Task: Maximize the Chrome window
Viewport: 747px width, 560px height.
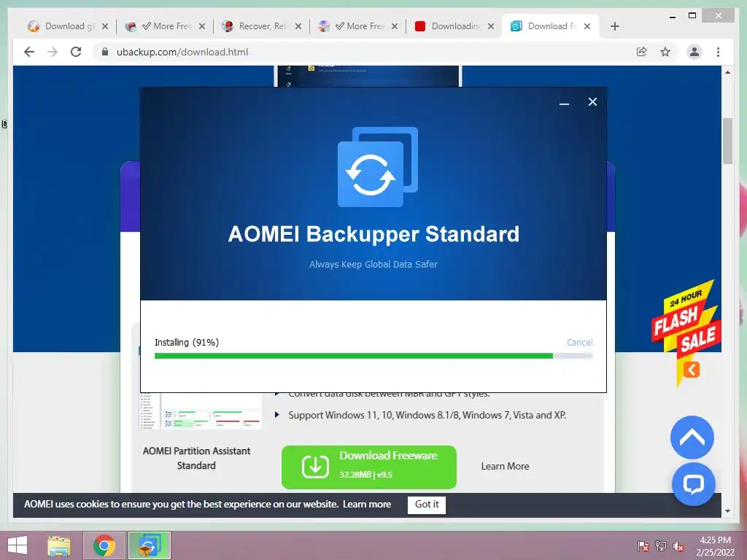Action: pos(692,16)
